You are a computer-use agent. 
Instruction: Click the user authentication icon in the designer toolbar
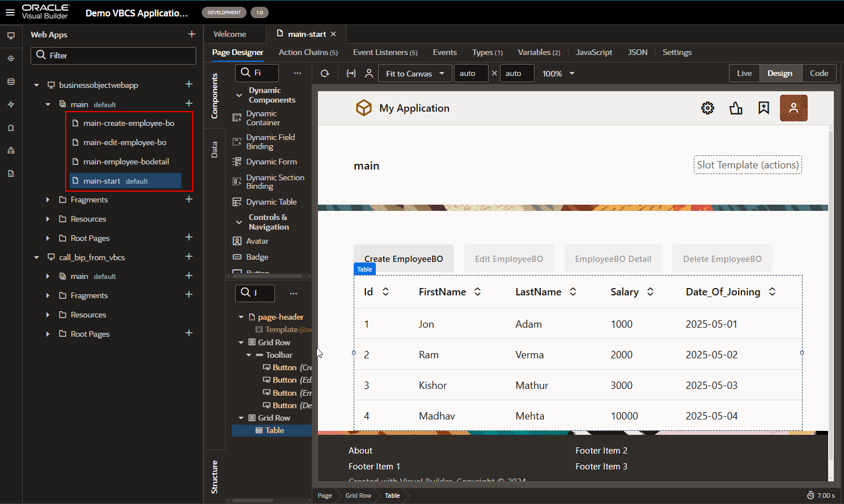[x=369, y=73]
